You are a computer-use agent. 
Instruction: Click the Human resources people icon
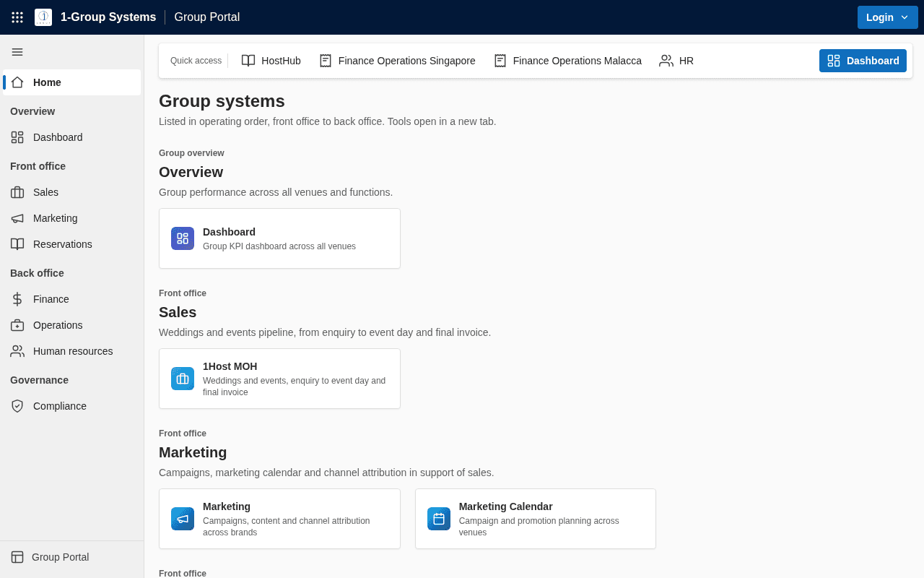[x=17, y=351]
